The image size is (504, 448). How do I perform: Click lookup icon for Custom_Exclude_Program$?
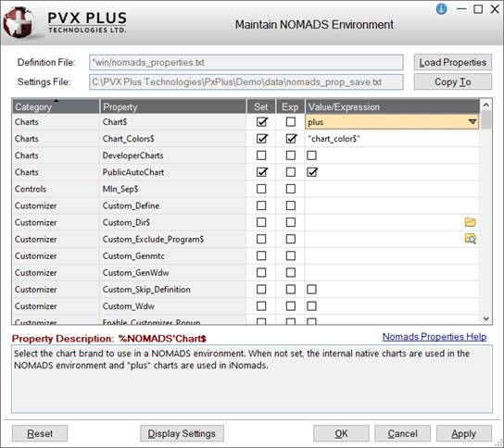click(x=471, y=239)
